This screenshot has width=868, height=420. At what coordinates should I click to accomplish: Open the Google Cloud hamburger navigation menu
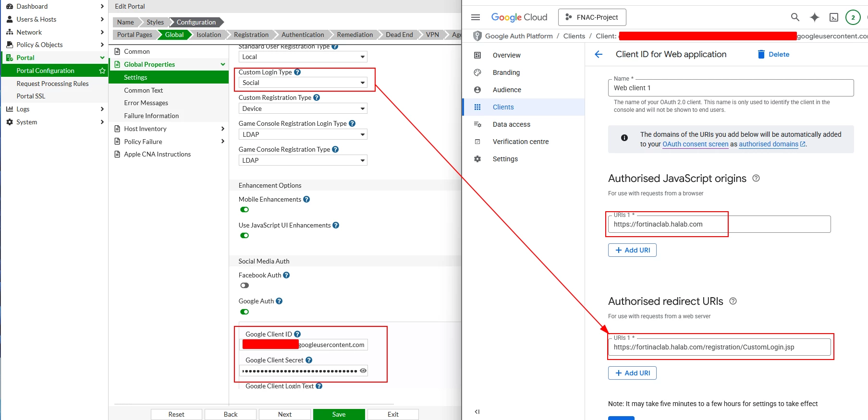[x=476, y=17]
